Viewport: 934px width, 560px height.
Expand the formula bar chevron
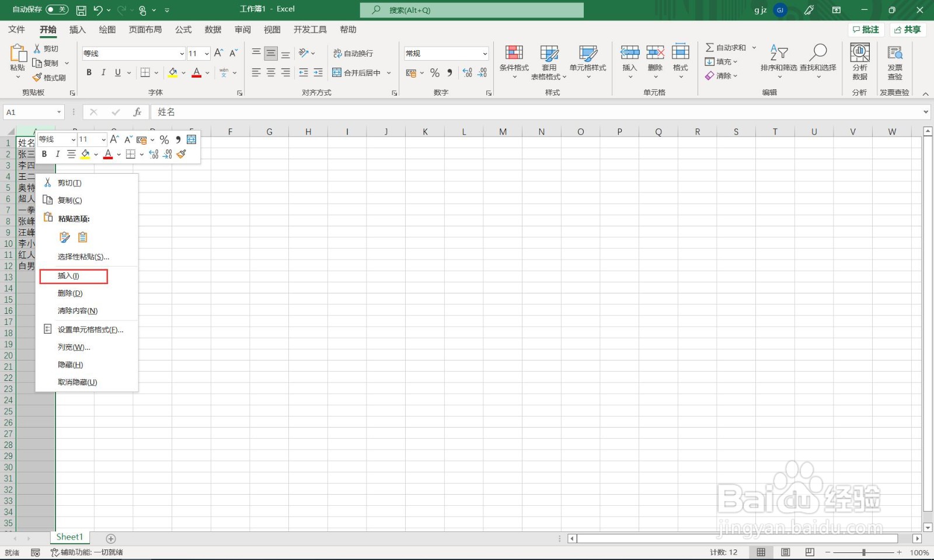(926, 112)
